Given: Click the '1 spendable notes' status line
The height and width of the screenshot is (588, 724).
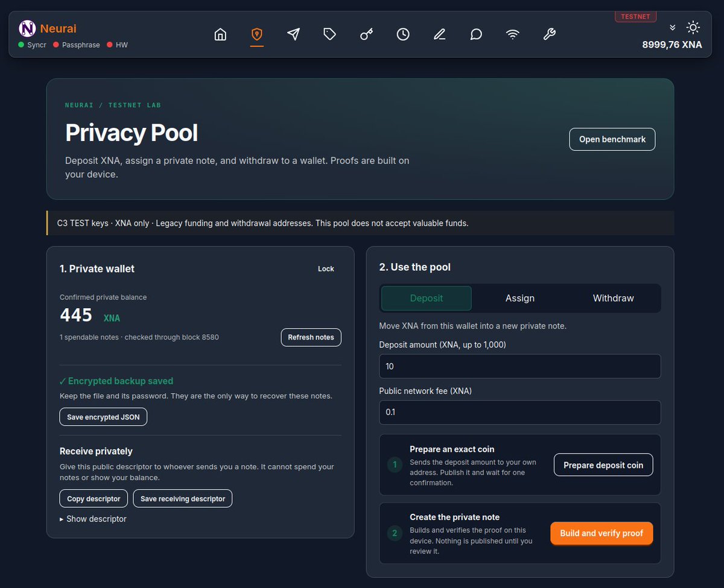Looking at the screenshot, I should click(139, 337).
